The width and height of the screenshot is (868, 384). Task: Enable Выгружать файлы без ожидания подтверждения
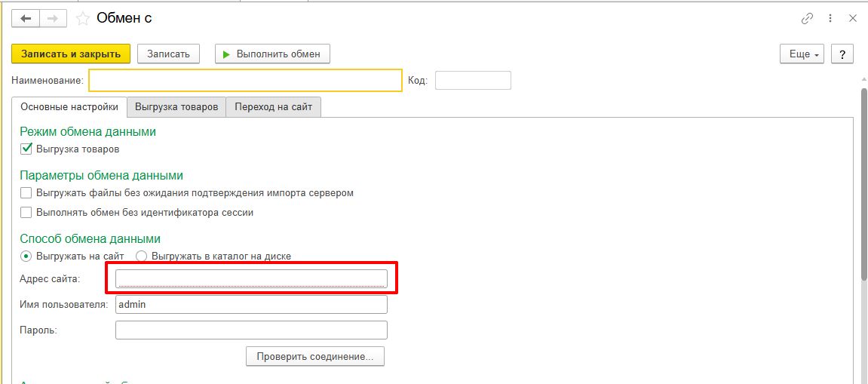[26, 193]
